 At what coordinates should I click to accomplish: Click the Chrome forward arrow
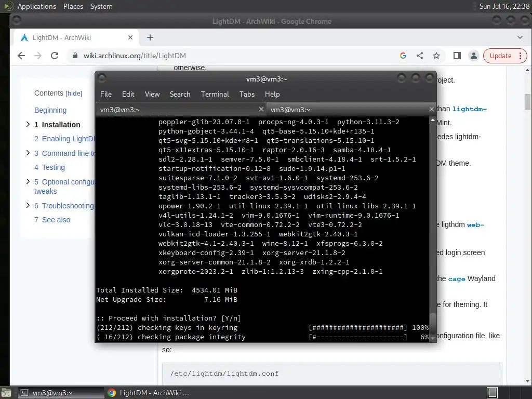click(37, 56)
